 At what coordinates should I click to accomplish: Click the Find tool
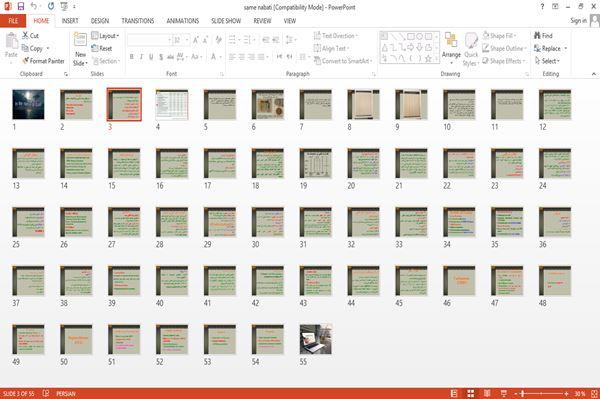543,36
